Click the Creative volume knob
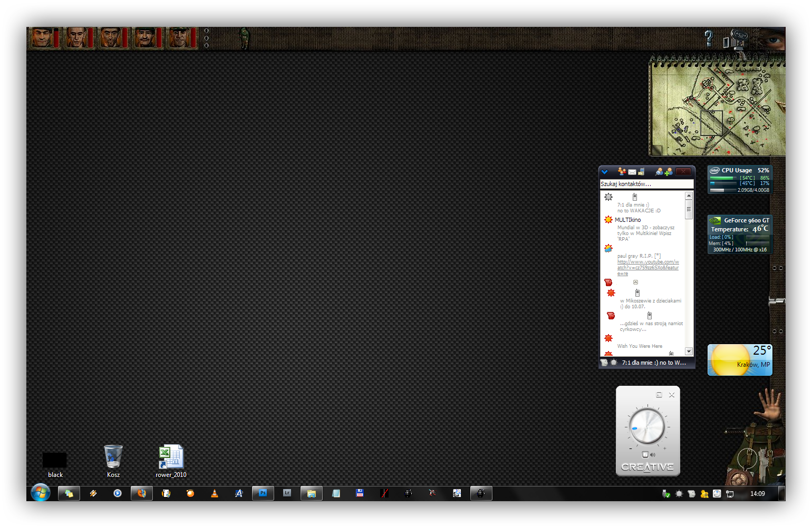812x527 pixels. point(647,426)
